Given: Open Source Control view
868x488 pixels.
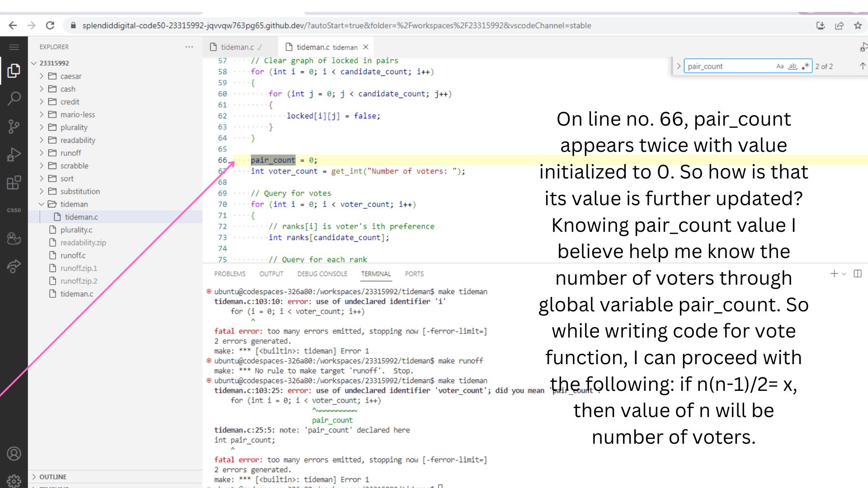Looking at the screenshot, I should pos(14,127).
